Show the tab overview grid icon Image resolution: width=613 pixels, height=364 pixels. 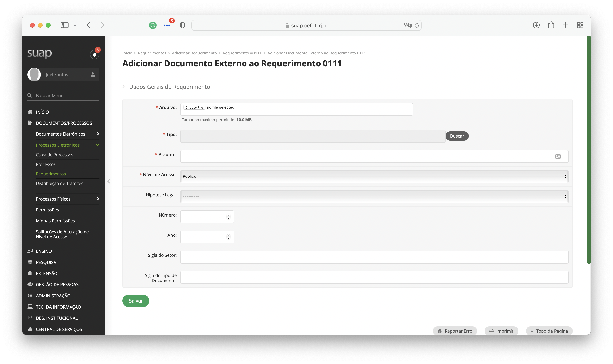pos(580,25)
